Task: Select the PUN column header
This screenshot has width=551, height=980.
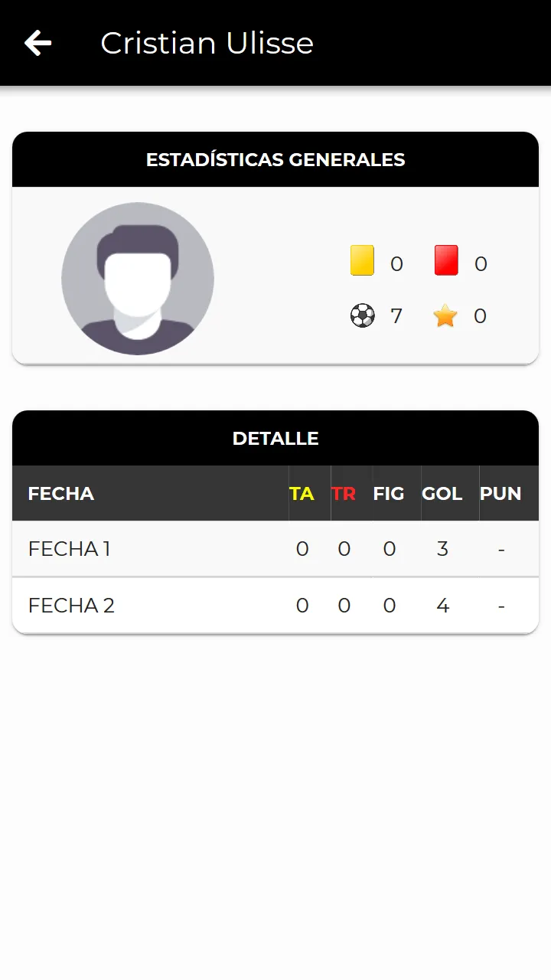Action: point(500,494)
